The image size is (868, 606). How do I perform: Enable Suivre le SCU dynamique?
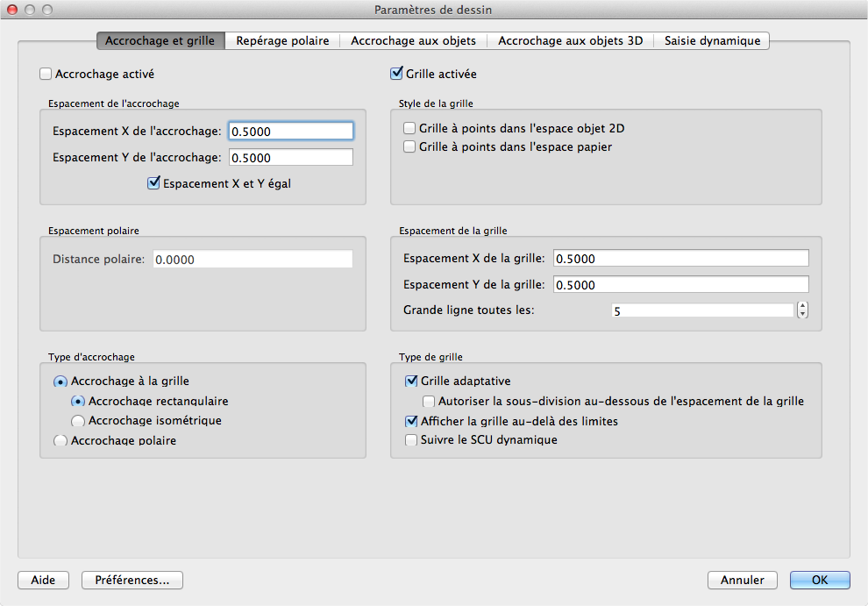[x=411, y=439]
